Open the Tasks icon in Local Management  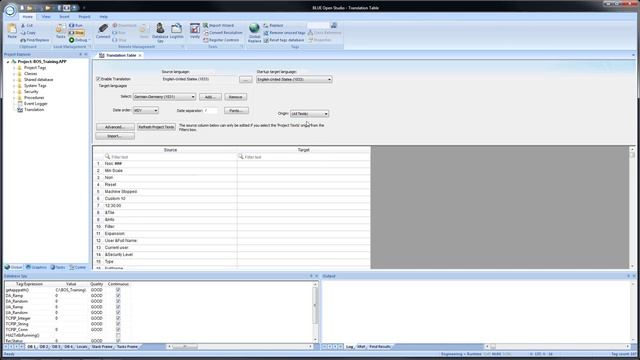[60, 29]
